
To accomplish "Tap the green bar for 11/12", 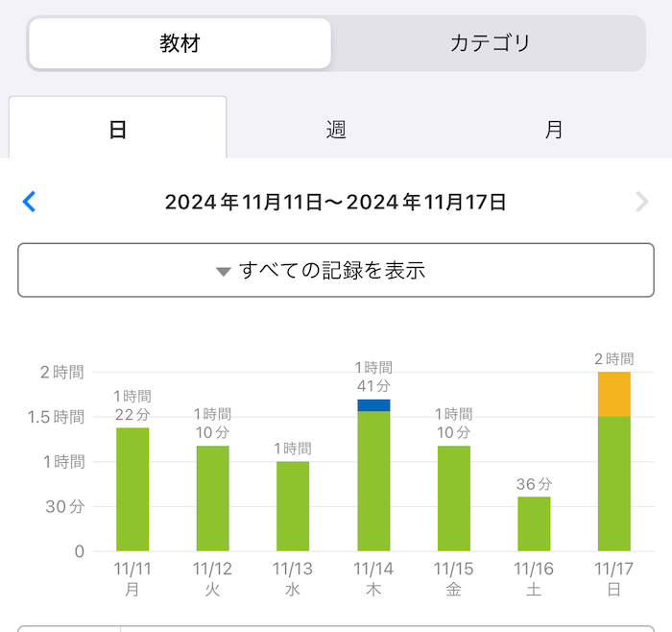I will (212, 498).
